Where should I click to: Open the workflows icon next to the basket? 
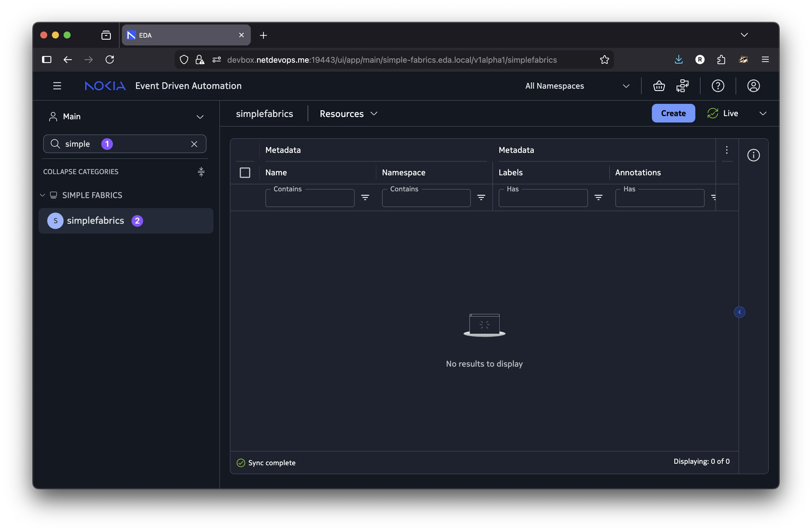click(x=682, y=86)
